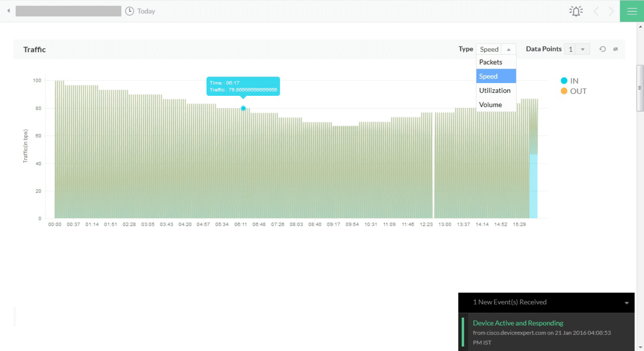Open the hamburger menu at top right

pos(632,11)
